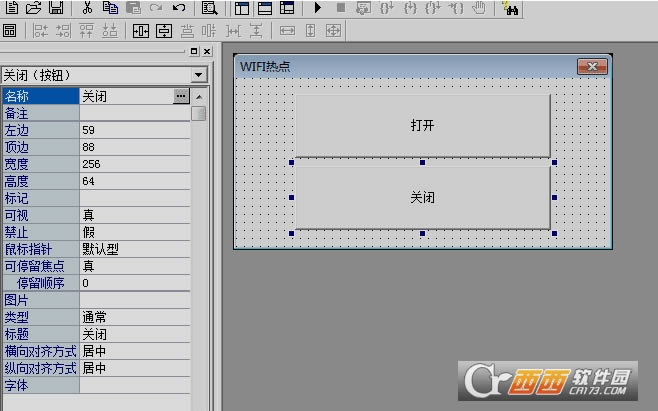Screen dimensions: 658x411
Task: Click the align left edges icon
Action: 40,31
